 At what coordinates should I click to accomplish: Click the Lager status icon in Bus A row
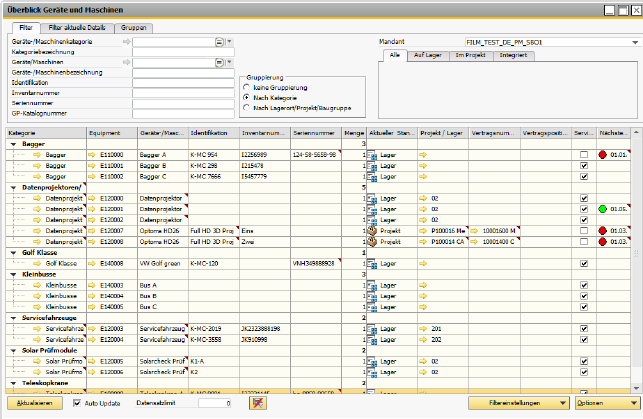[372, 285]
